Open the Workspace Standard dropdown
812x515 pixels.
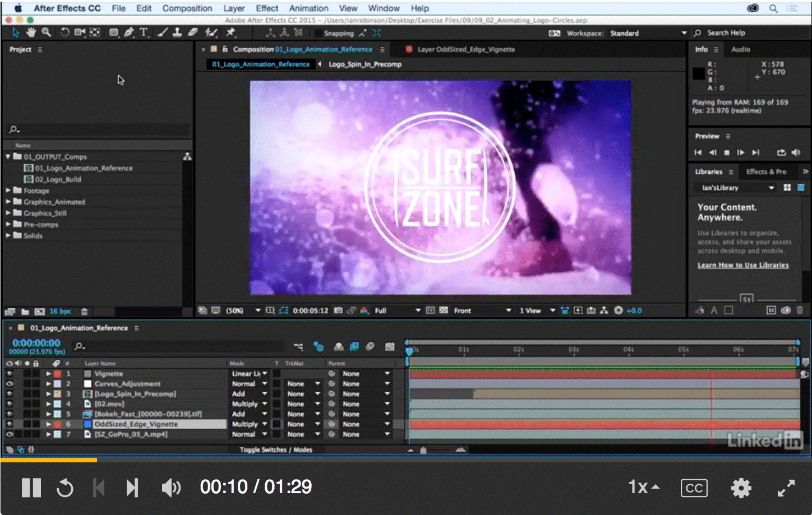(648, 33)
